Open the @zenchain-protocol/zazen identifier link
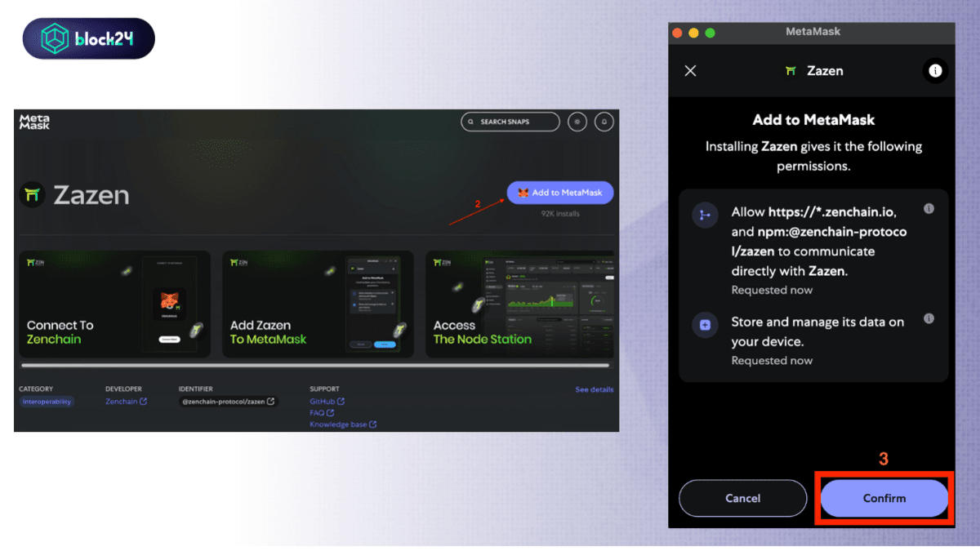This screenshot has width=980, height=551. (x=228, y=402)
